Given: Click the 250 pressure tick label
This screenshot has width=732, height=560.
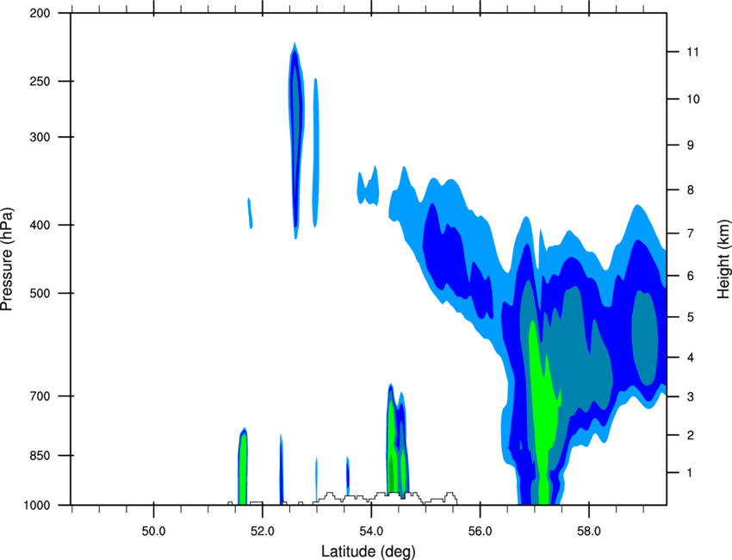Looking at the screenshot, I should pos(40,81).
